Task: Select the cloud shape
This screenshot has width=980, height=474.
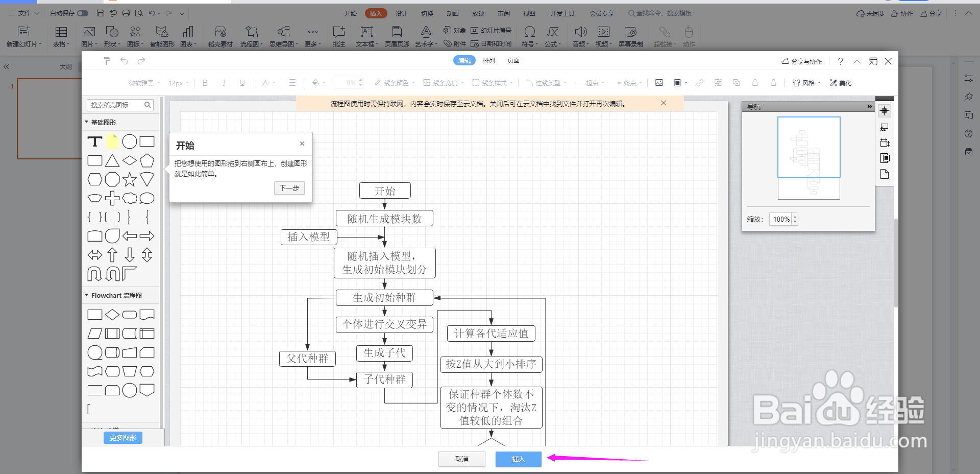Action: [x=130, y=198]
